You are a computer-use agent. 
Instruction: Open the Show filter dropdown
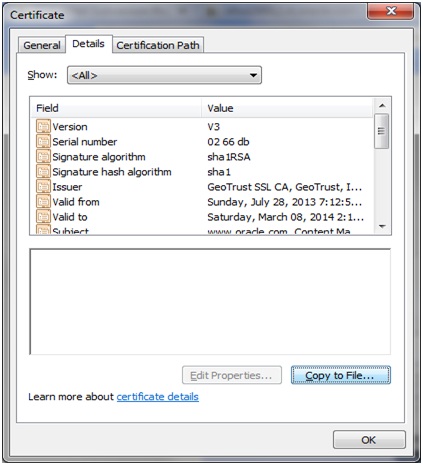[x=164, y=75]
